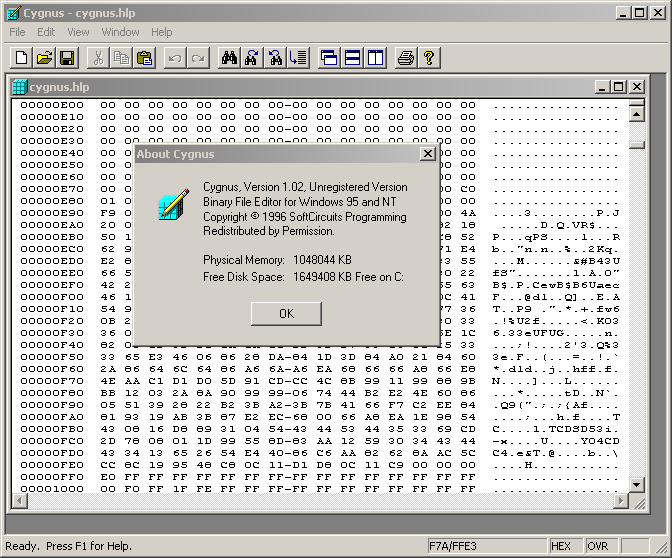Print the file with the printer icon

pos(405,58)
